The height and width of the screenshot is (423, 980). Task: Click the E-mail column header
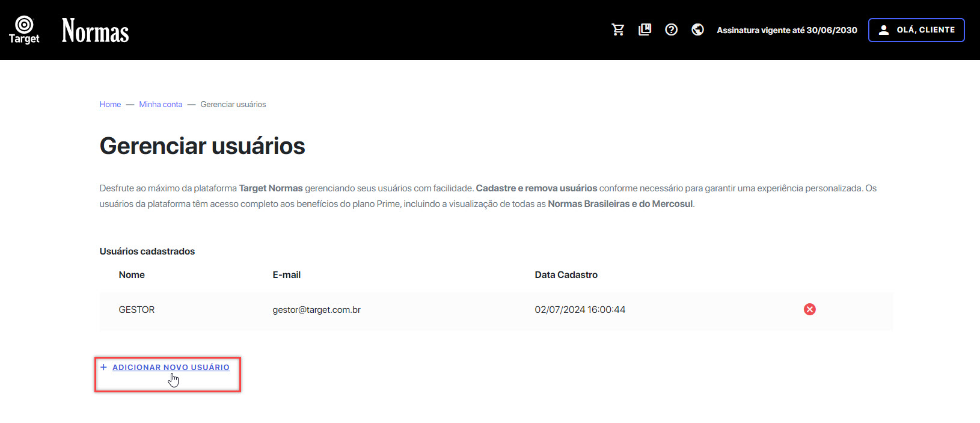(286, 275)
